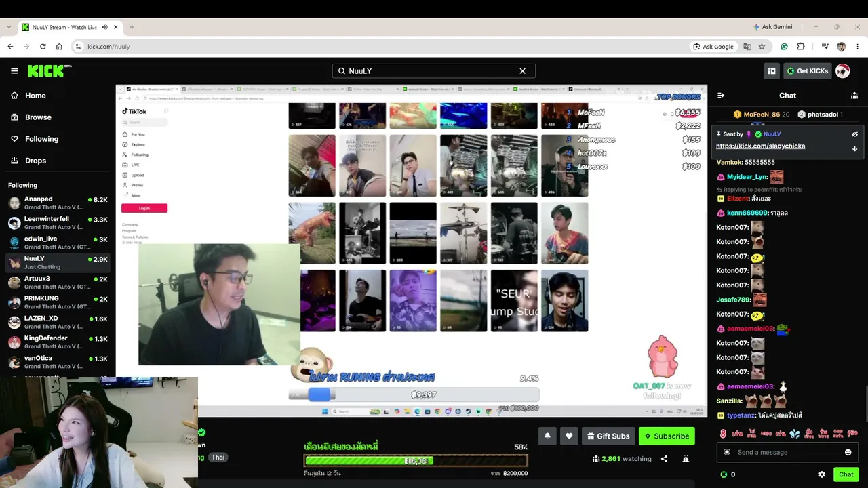View site information for kick.com
This screenshot has height=488, width=868.
click(79, 47)
